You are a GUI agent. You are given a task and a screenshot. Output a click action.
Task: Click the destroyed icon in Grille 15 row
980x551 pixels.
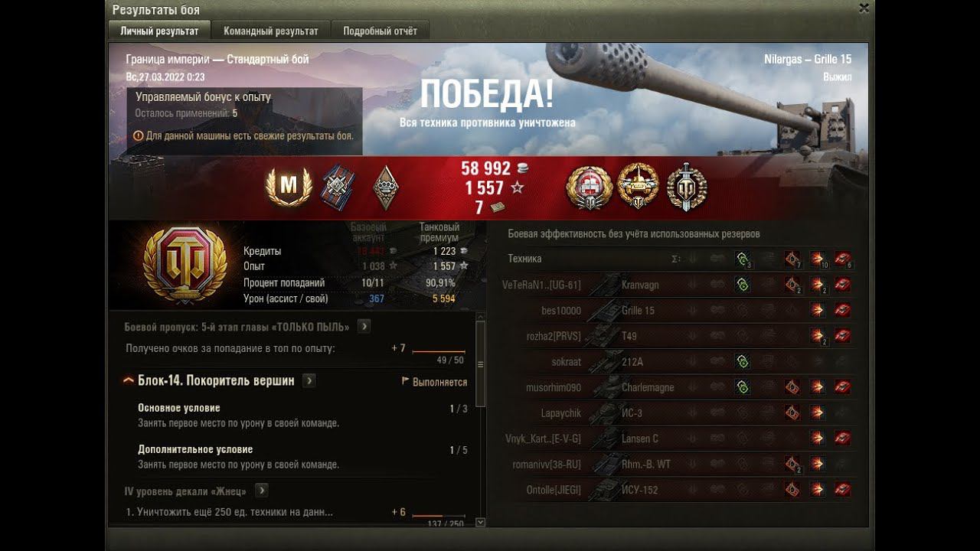(843, 311)
